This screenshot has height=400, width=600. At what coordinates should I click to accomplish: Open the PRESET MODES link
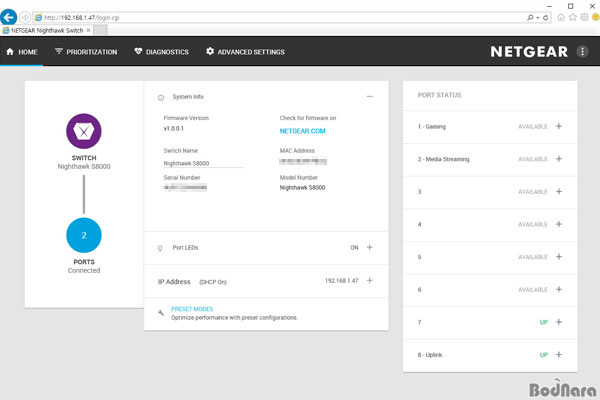(192, 309)
